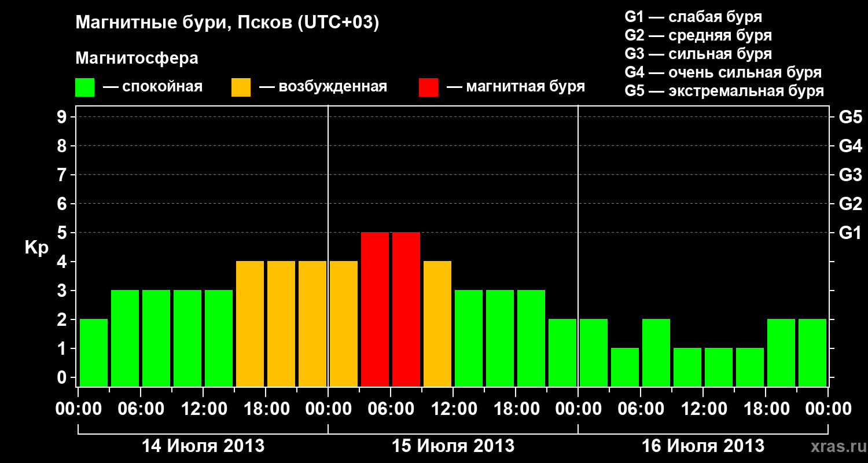Click 'G1 — слабая буря' legend line
Screen dimensions: 868x463
pos(693,17)
